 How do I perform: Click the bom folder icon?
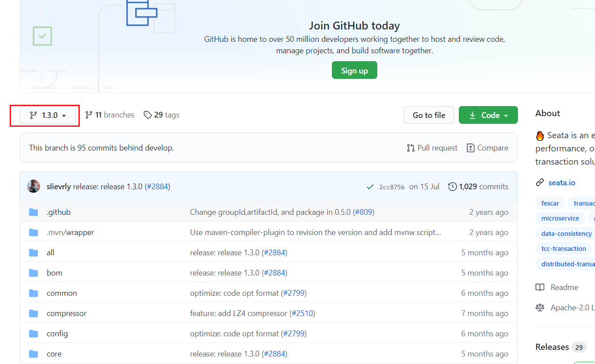click(x=33, y=273)
